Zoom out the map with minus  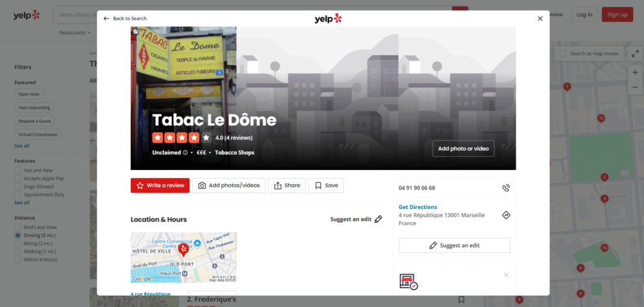tap(635, 87)
